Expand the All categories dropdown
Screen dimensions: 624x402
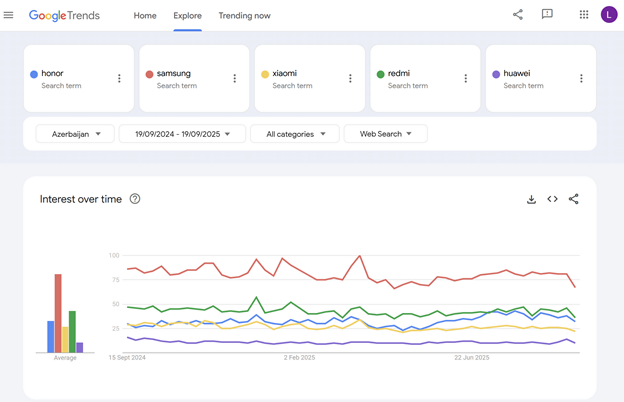coord(295,134)
